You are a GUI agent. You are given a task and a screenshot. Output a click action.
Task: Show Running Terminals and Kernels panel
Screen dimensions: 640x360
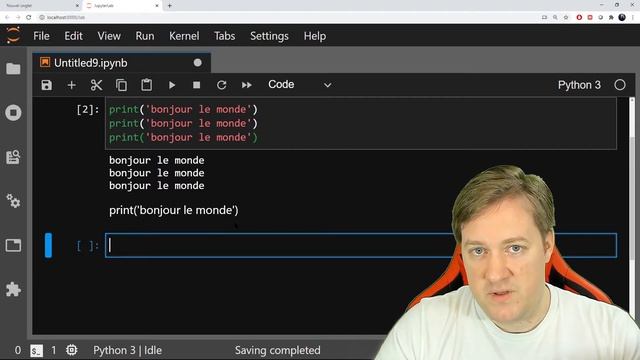click(13, 113)
